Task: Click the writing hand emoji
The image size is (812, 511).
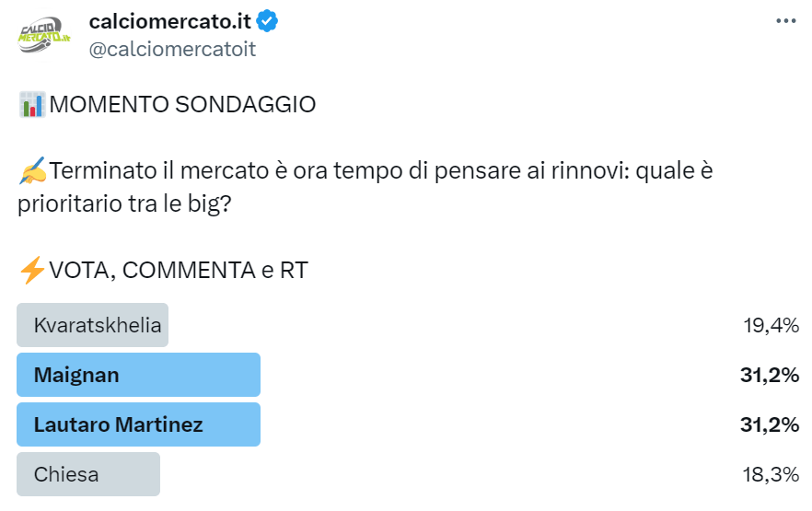Action: coord(31,171)
